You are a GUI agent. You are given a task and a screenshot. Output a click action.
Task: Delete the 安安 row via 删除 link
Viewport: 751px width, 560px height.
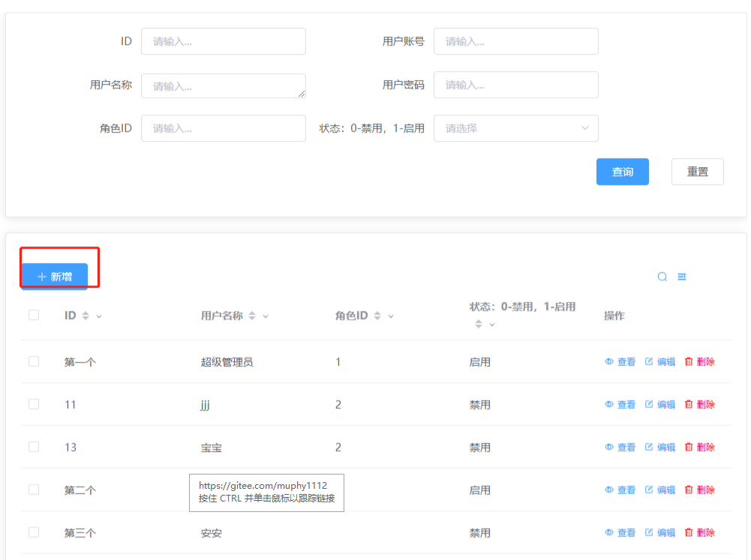pyautogui.click(x=699, y=533)
